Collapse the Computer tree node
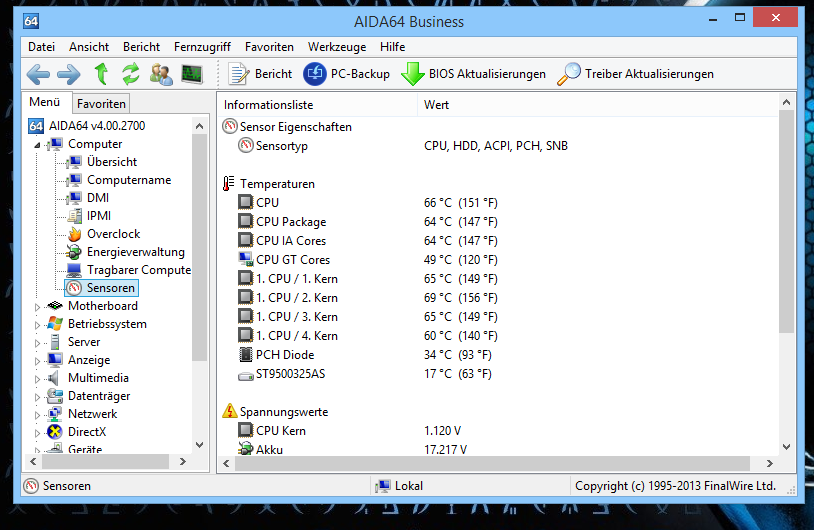Viewport: 814px width, 530px height. (37, 145)
